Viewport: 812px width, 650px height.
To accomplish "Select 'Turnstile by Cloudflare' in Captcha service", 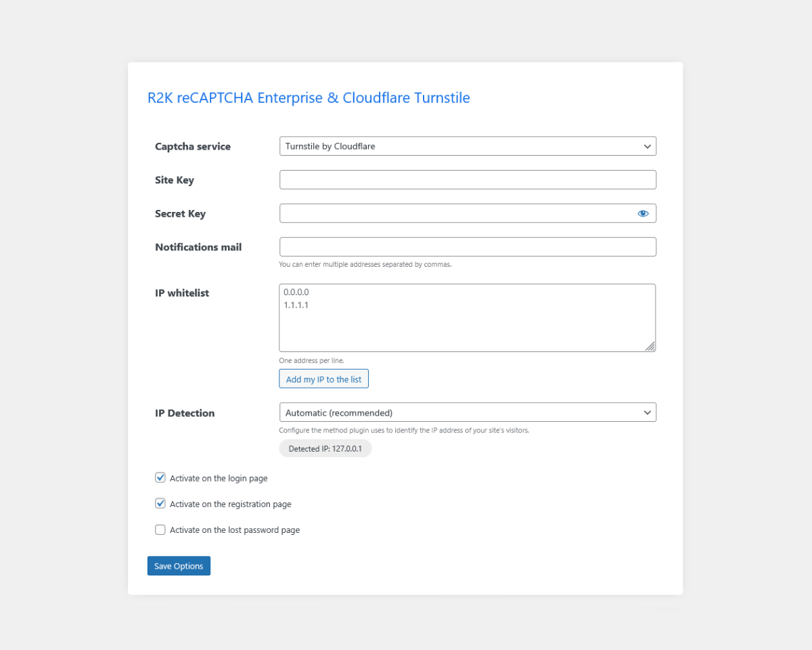I will click(x=468, y=146).
